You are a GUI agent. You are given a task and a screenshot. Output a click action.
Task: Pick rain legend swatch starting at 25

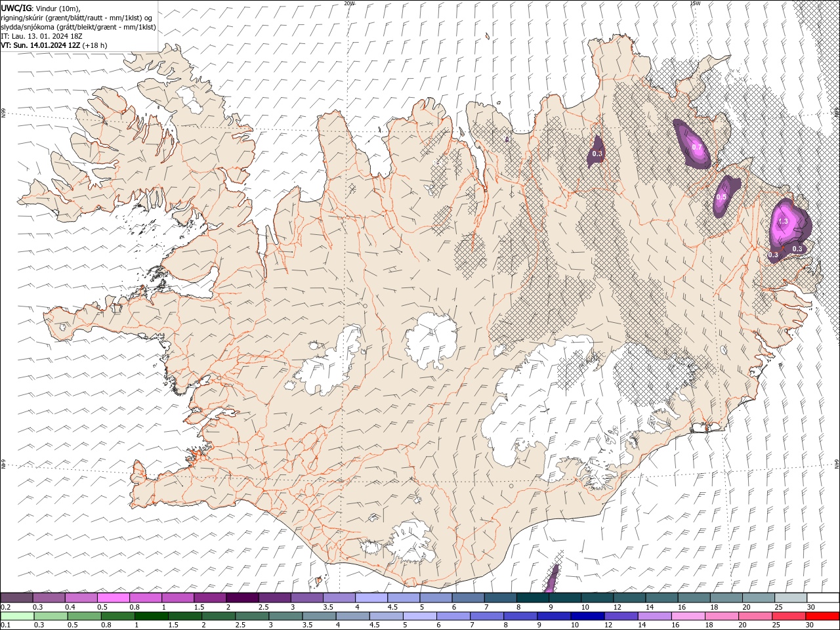tap(787, 616)
